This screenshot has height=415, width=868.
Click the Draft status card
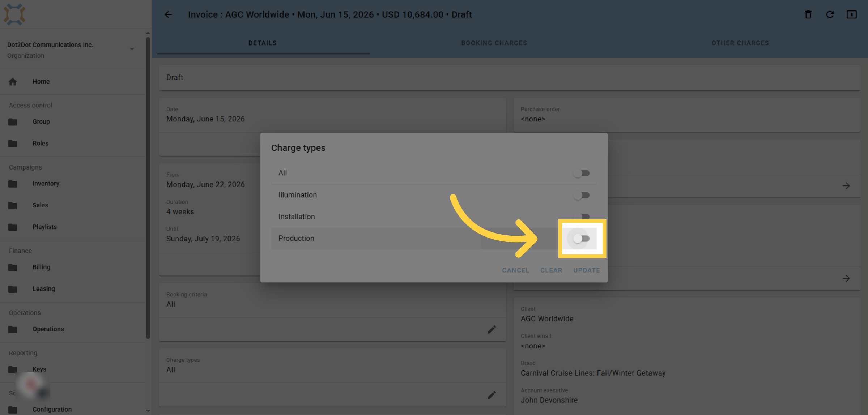(510, 78)
